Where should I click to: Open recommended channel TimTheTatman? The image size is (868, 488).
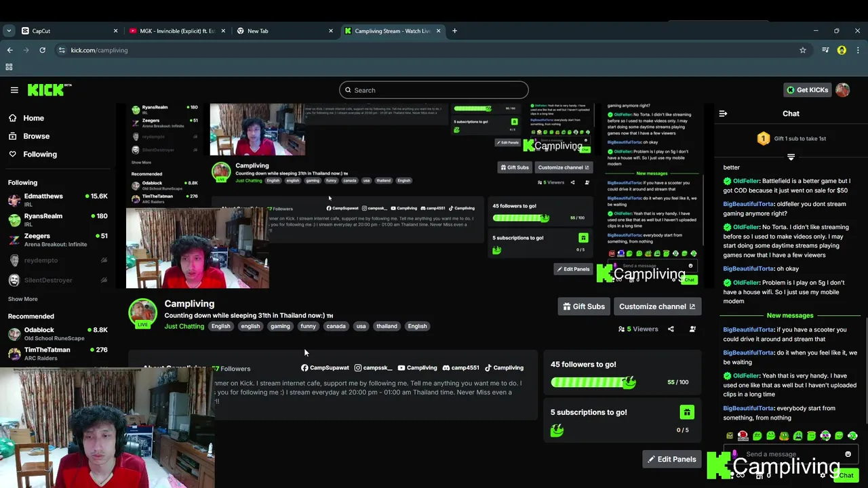pyautogui.click(x=58, y=353)
